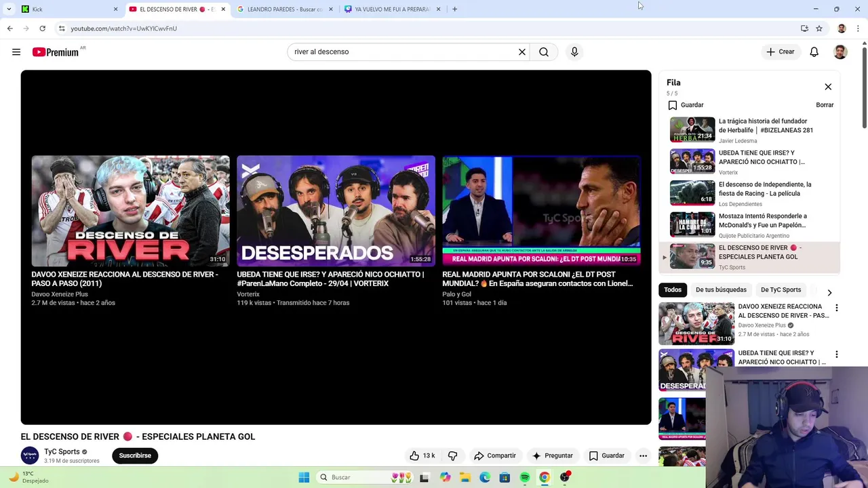Open the Windows taskbar Buscar search box
This screenshot has width=868, height=488.
365,477
